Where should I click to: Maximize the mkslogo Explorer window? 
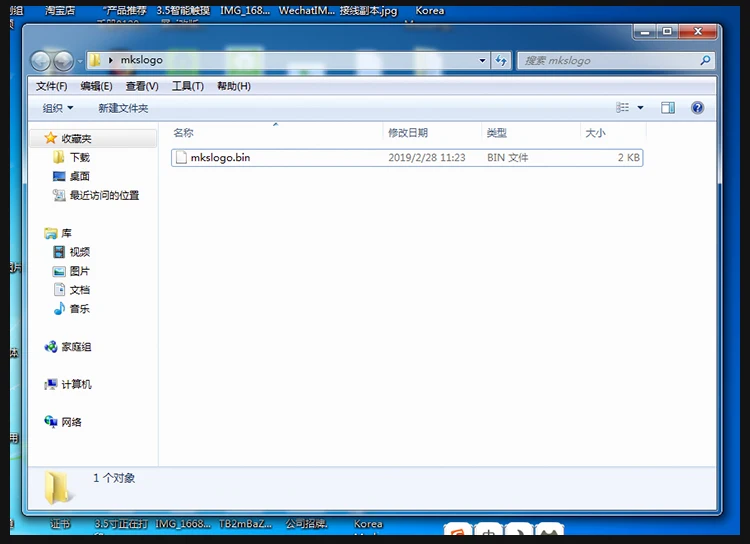tap(667, 32)
